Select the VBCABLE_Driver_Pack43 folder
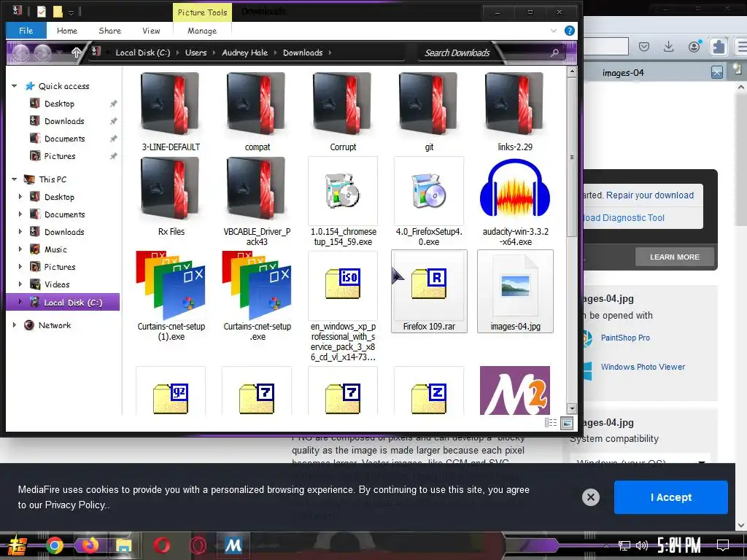The height and width of the screenshot is (560, 747). pyautogui.click(x=257, y=201)
